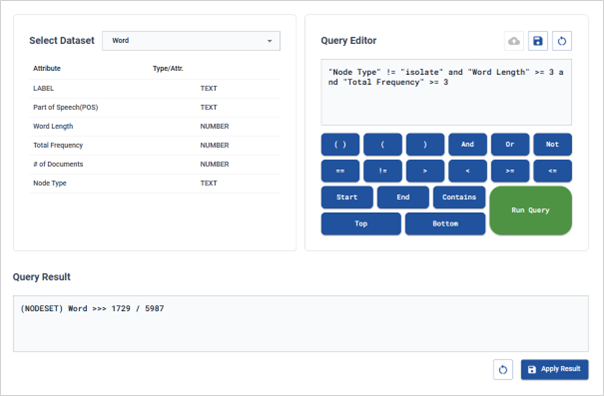Insert the And operator
Image resolution: width=604 pixels, height=396 pixels.
pos(468,144)
